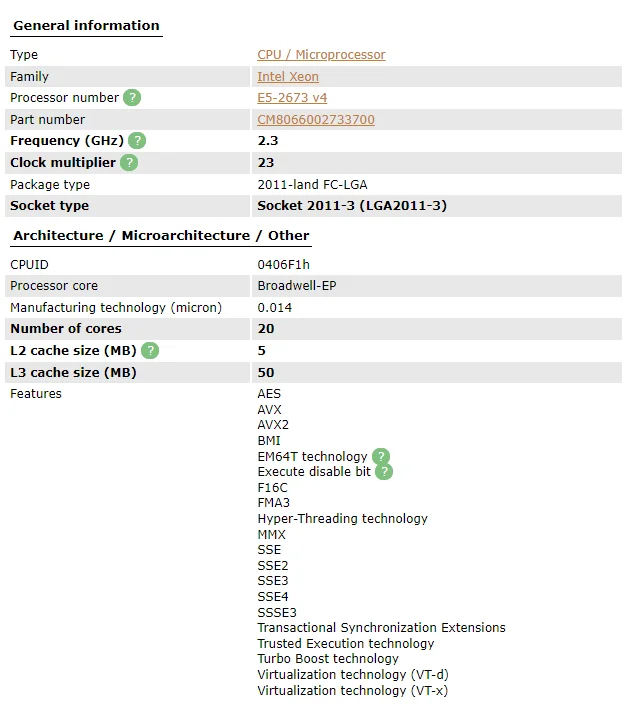Click the CPUID value 0406F1h
Viewport: 630px width, 705px height.
[284, 265]
